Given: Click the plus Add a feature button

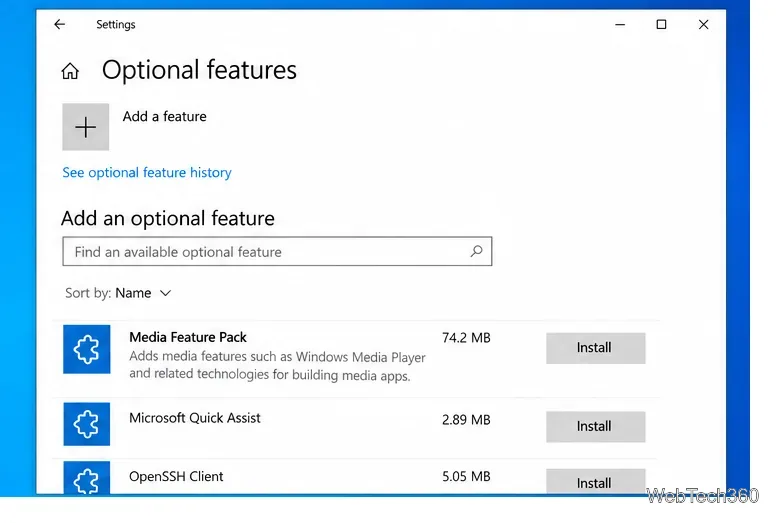Looking at the screenshot, I should coord(86,127).
